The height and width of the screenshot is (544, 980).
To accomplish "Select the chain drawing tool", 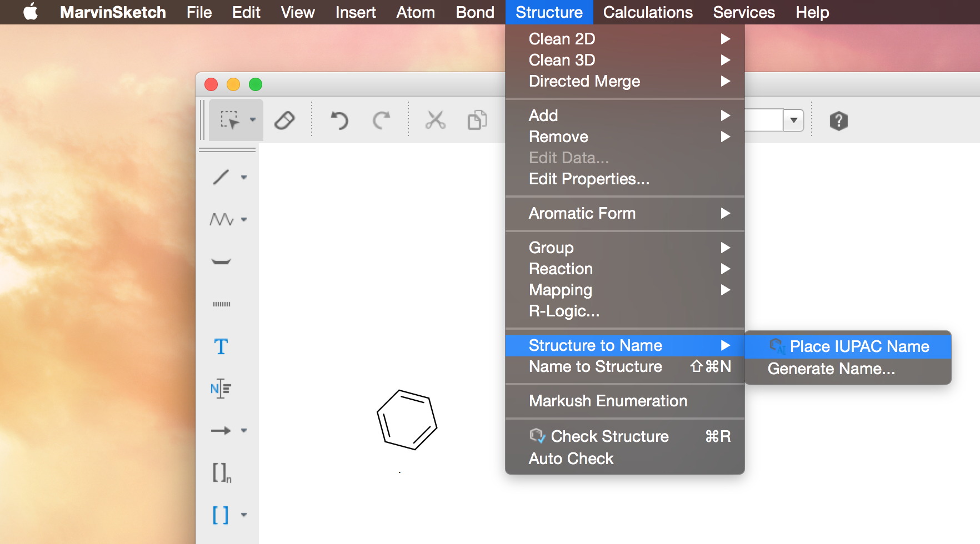I will tap(221, 219).
